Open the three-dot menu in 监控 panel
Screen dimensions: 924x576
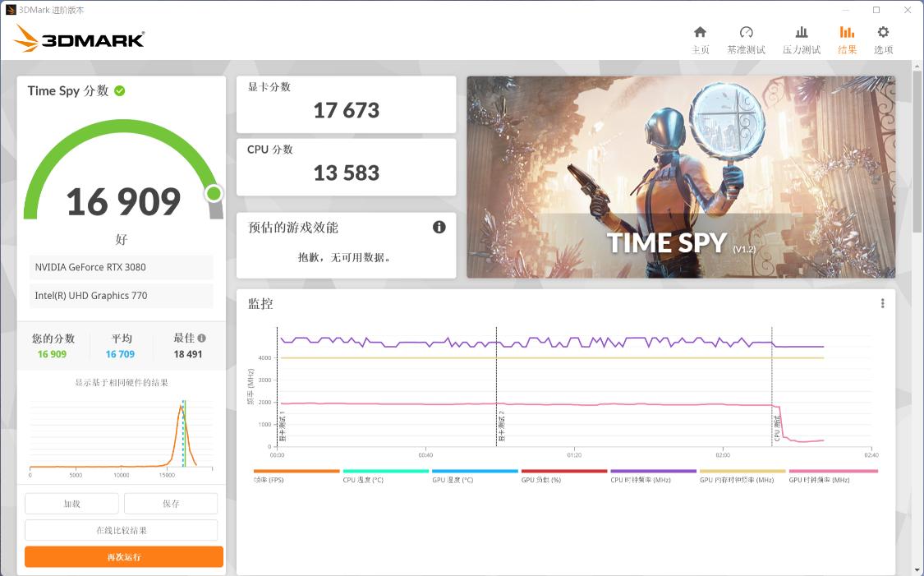click(883, 303)
